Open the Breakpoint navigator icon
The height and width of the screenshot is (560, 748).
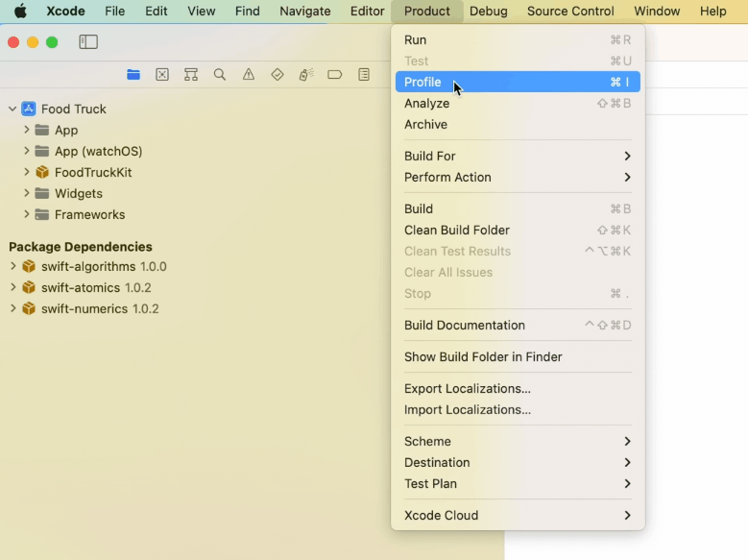point(335,75)
